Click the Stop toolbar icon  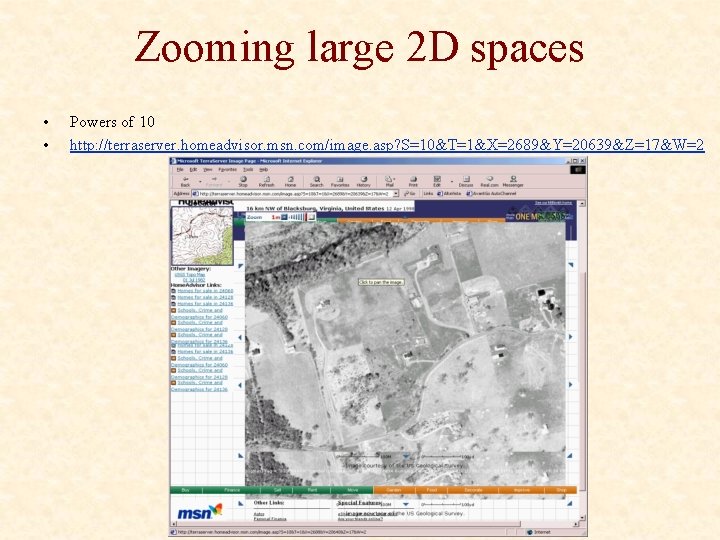(x=243, y=181)
